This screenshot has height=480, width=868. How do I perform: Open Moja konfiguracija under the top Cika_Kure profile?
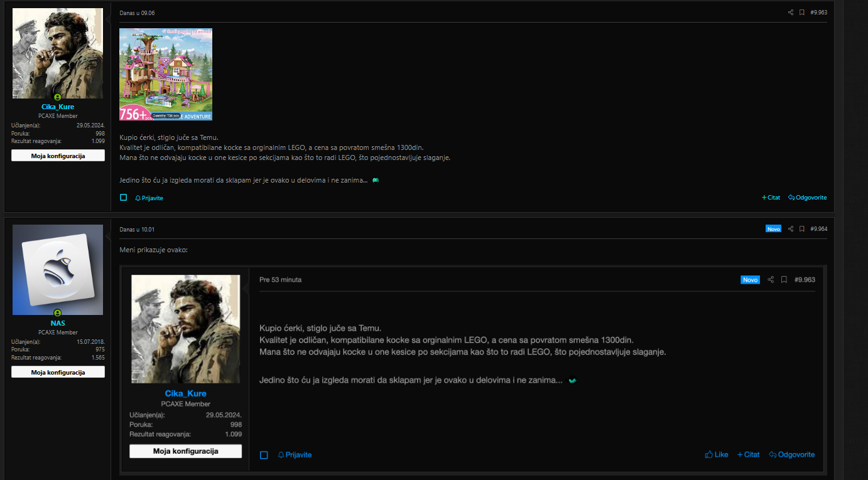[x=58, y=156]
